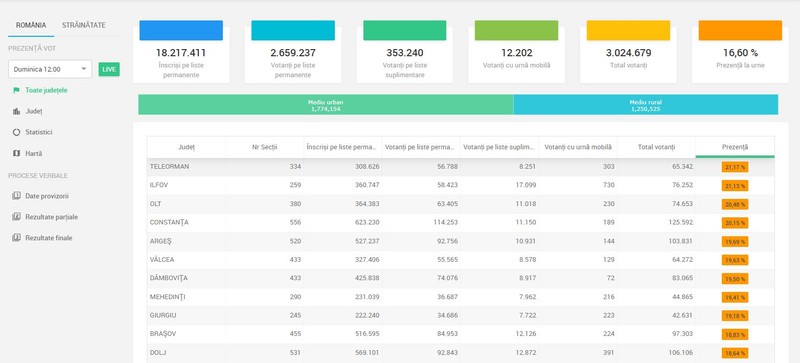The width and height of the screenshot is (800, 363).
Task: Click the cyan swatch above 2.659.237
Action: point(293,30)
